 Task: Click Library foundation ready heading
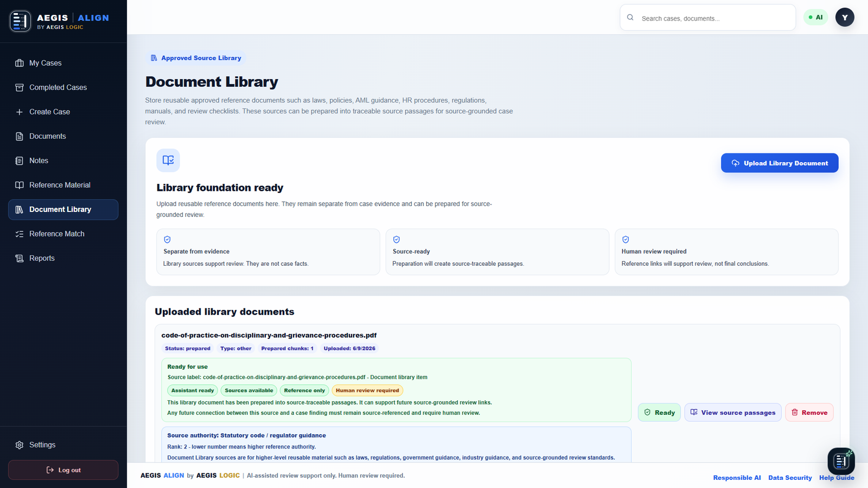[x=220, y=188]
